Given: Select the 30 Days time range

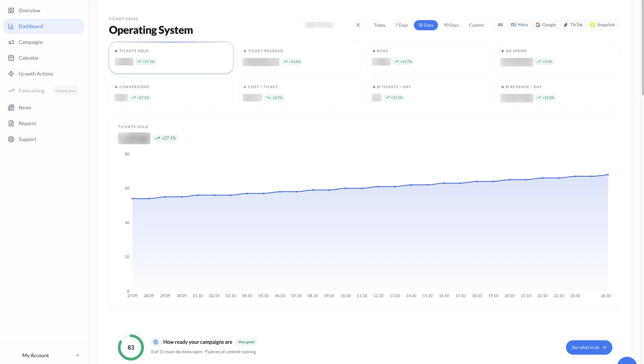Looking at the screenshot, I should point(426,25).
